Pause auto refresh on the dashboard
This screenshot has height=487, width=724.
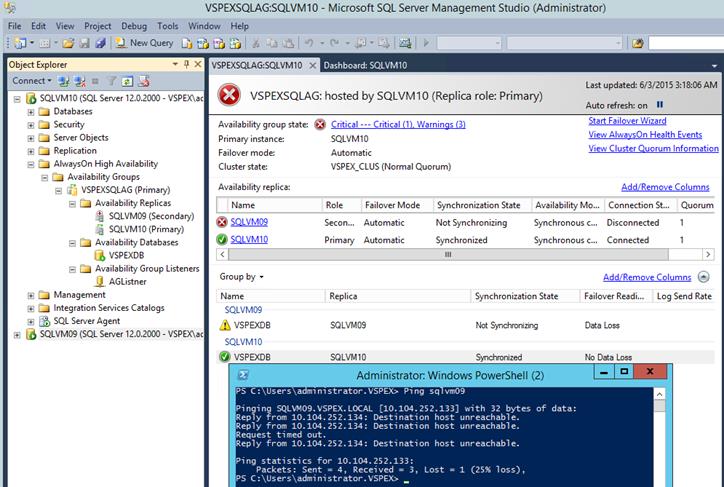pos(660,105)
